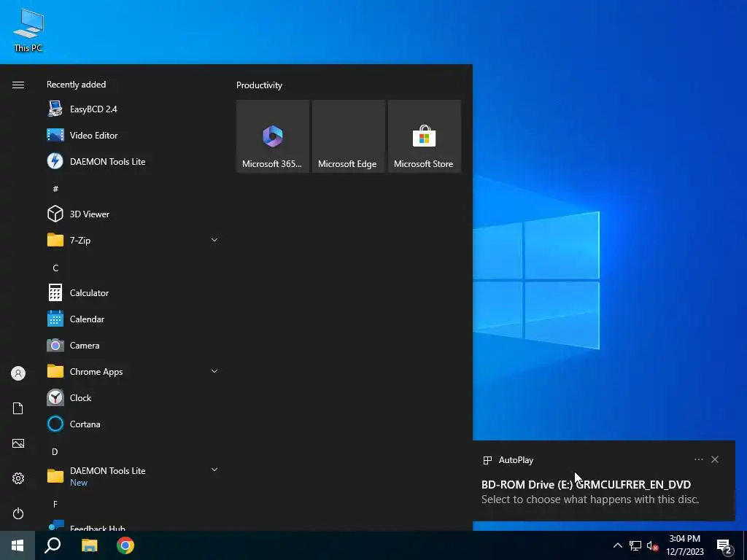Launch Video Editor app

pyautogui.click(x=133, y=135)
